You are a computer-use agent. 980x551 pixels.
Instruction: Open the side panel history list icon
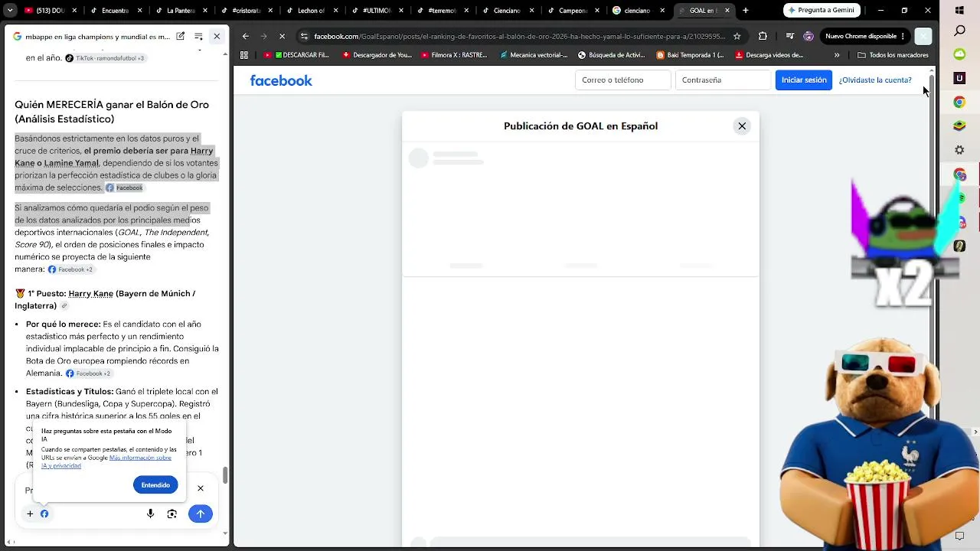pyautogui.click(x=198, y=36)
